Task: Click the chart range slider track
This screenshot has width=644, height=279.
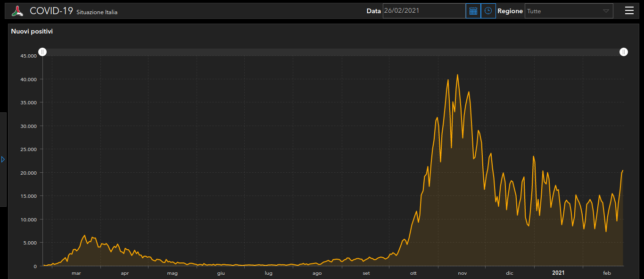Action: tap(330, 52)
